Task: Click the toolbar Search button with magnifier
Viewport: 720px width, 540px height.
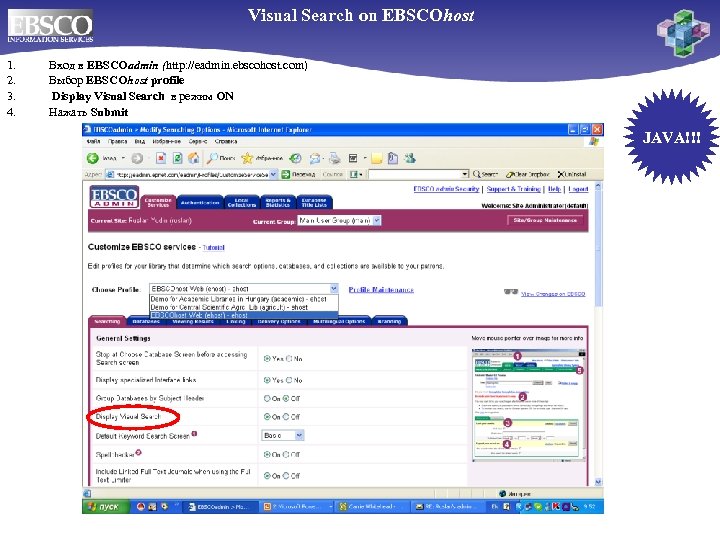Action: point(485,174)
